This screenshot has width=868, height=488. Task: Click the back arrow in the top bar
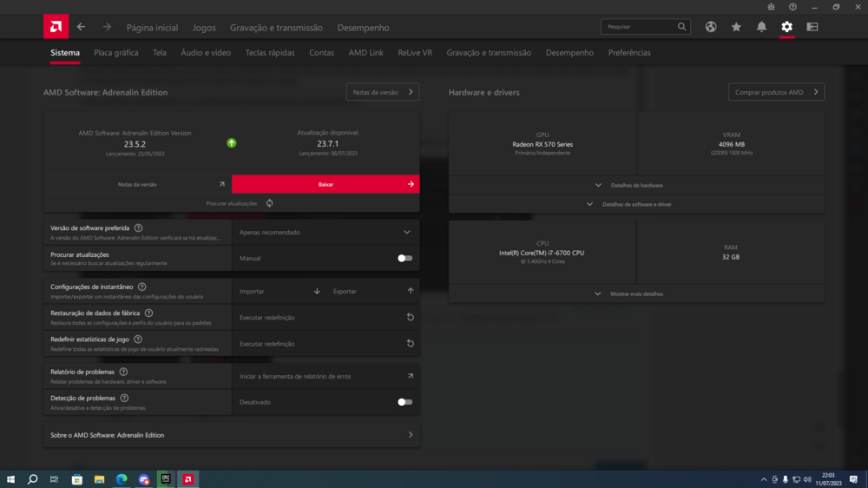[82, 27]
